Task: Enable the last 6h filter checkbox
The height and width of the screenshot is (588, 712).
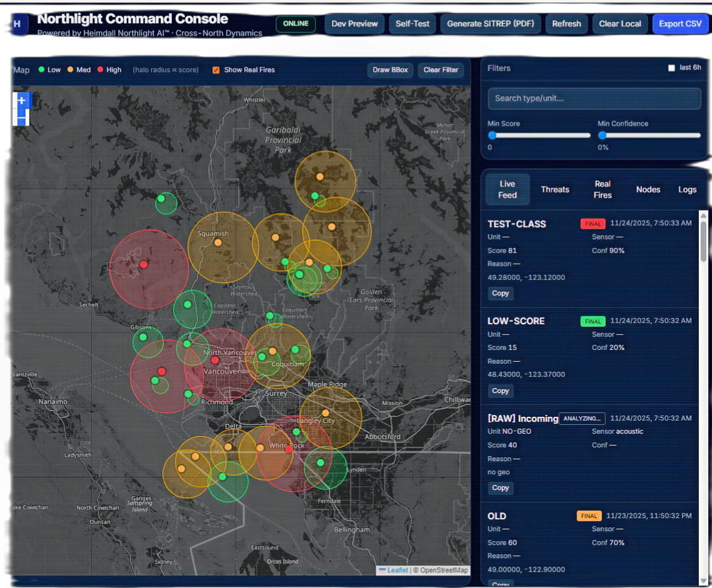Action: (x=671, y=68)
